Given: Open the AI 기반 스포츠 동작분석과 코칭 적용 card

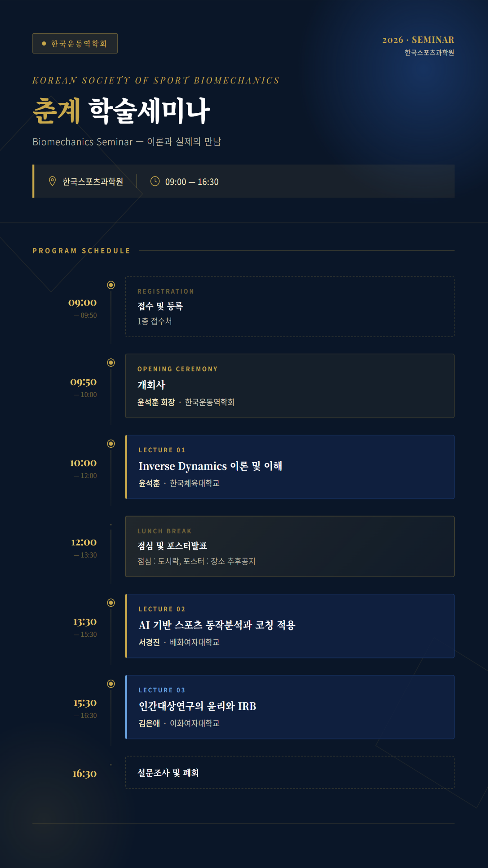Looking at the screenshot, I should click(x=290, y=626).
